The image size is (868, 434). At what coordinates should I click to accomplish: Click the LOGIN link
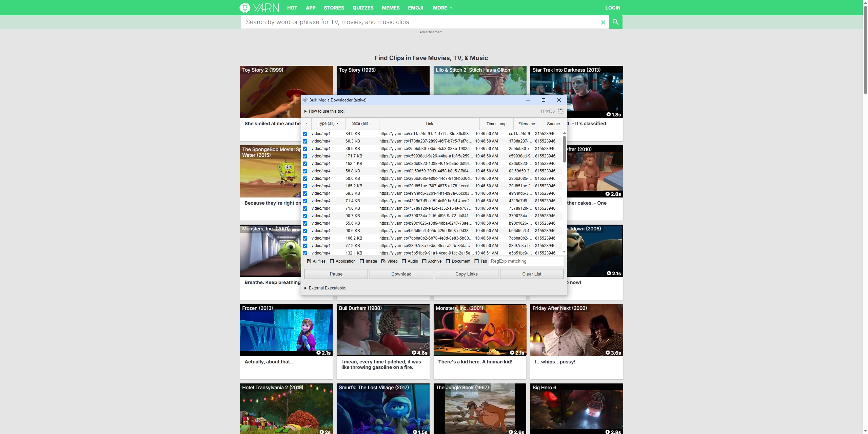[x=613, y=8]
